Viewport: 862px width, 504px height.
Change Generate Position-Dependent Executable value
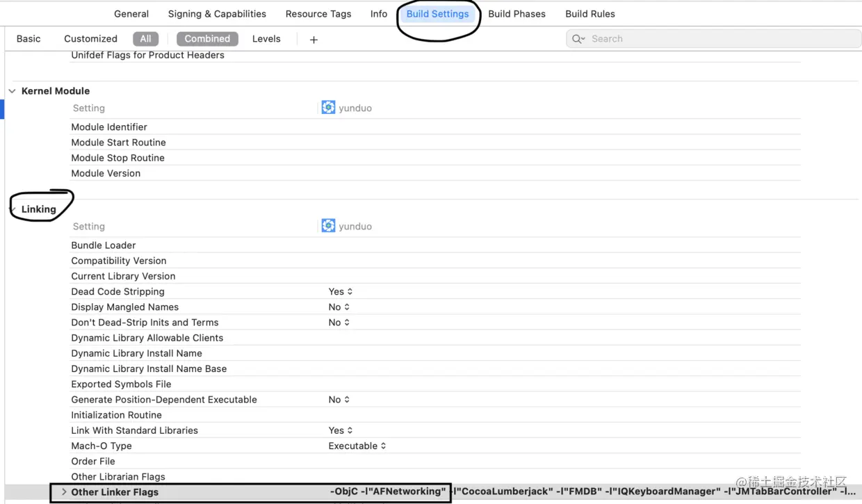[339, 400]
